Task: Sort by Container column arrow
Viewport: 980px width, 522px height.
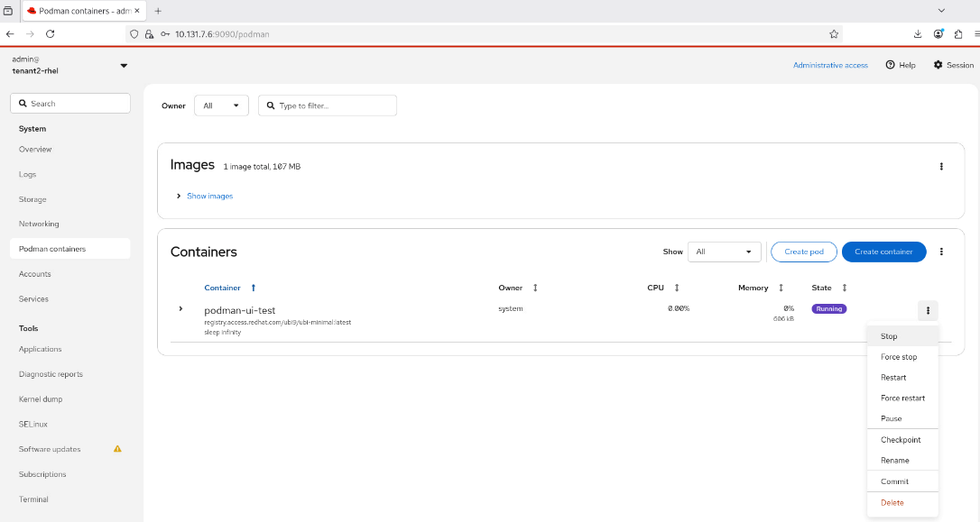Action: pyautogui.click(x=254, y=288)
